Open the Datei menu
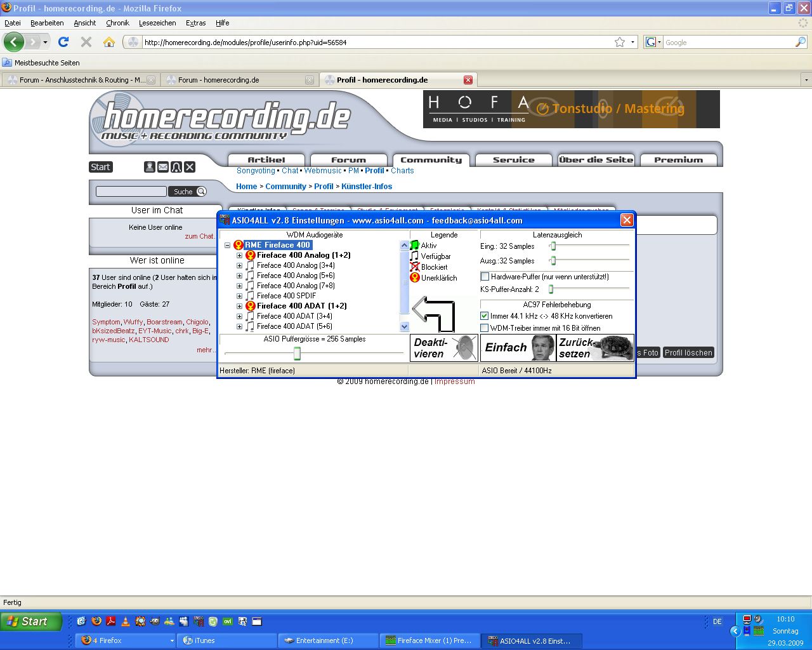The image size is (812, 650). tap(13, 23)
